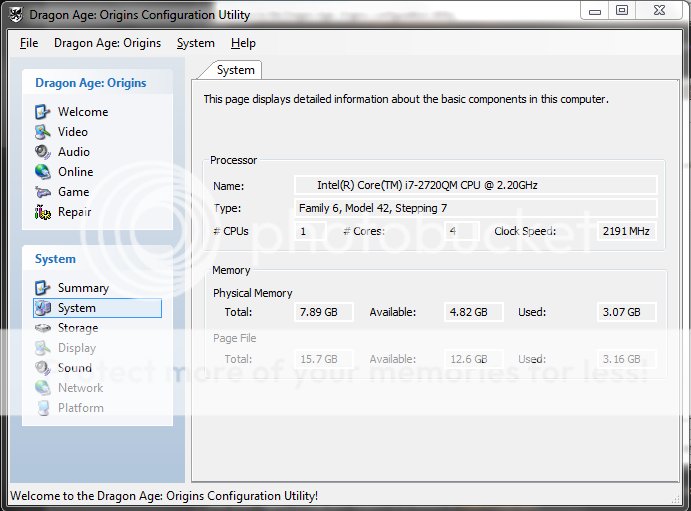Open the File menu
Screen dimensions: 691x511
(29, 43)
